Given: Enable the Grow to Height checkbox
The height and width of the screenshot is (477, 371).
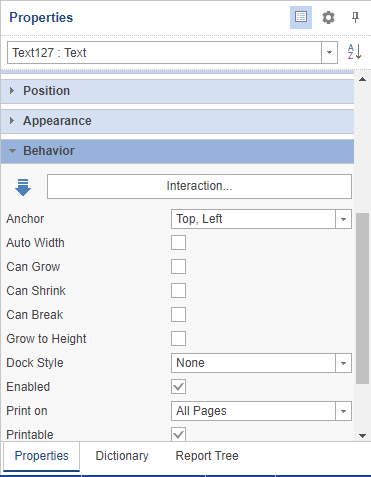Looking at the screenshot, I should tap(178, 338).
